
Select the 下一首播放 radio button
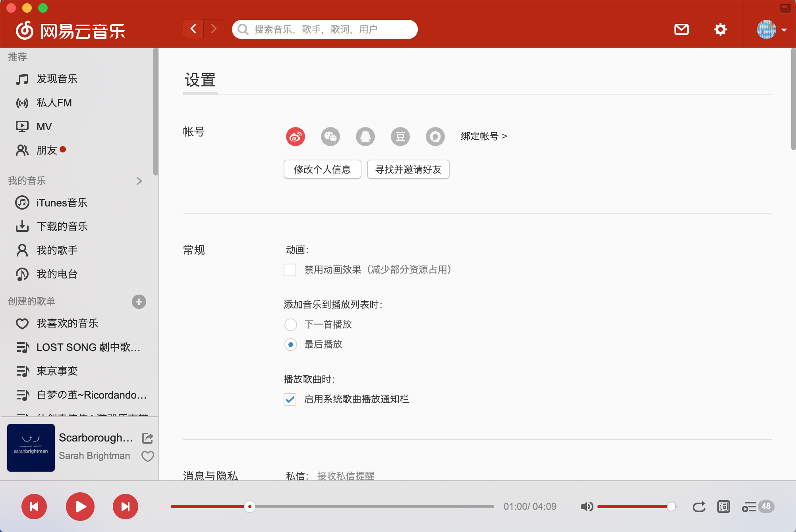coord(291,325)
